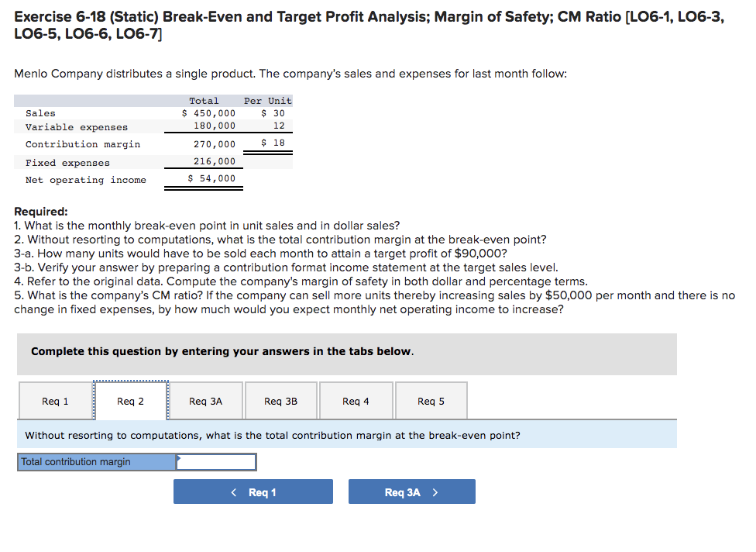The width and height of the screenshot is (756, 552).
Task: Click the Total column header
Action: [204, 101]
